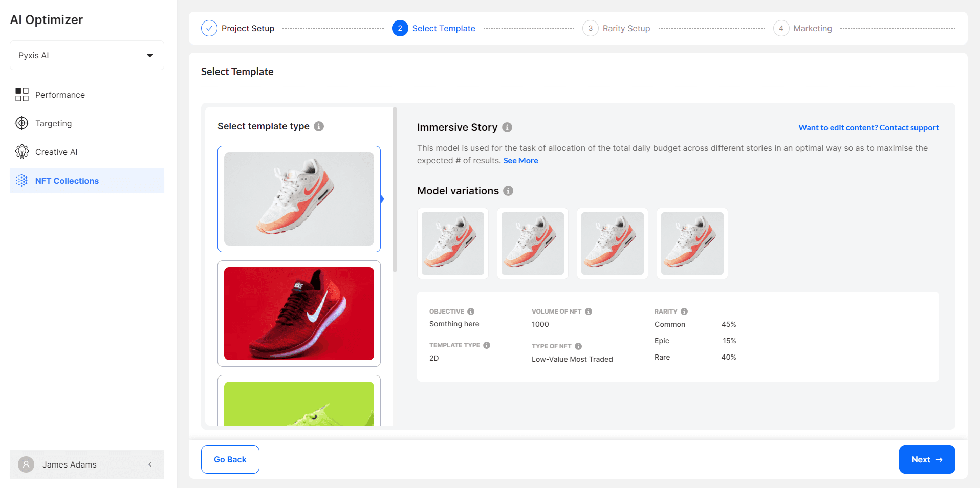
Task: Click the VOLUME OF NFT info icon
Action: point(589,312)
